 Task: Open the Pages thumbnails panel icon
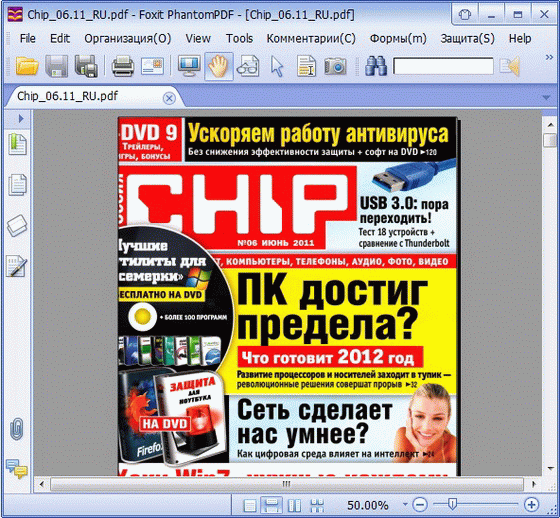(x=18, y=185)
